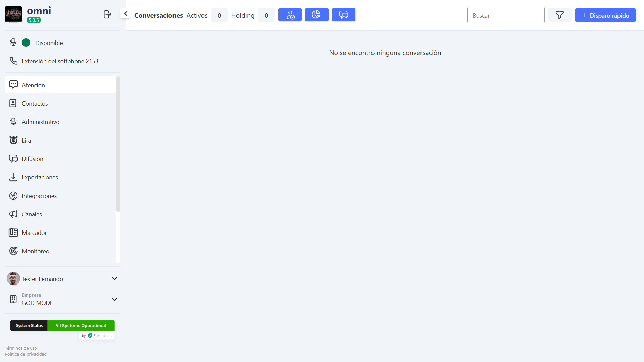The height and width of the screenshot is (362, 644).
Task: Open the Marcador dialer icon
Action: tap(13, 232)
